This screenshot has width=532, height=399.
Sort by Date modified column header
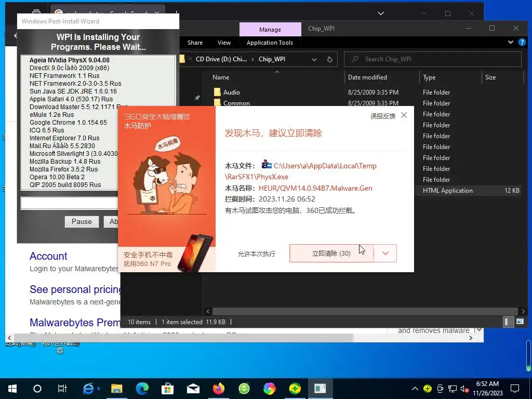coord(367,77)
